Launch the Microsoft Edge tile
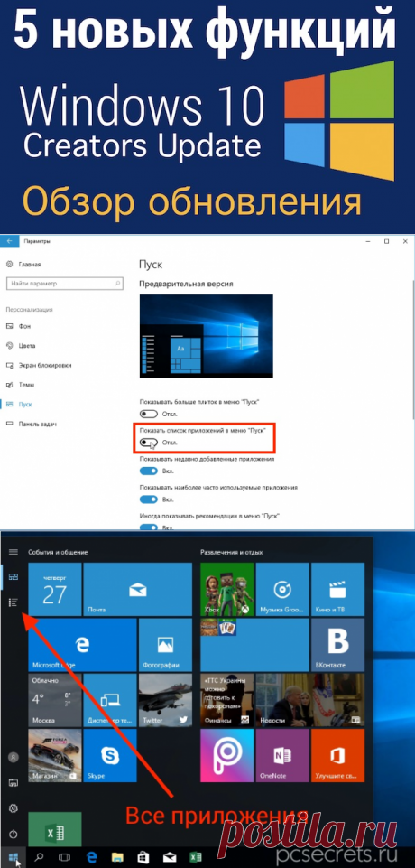The height and width of the screenshot is (868, 415). click(x=82, y=645)
